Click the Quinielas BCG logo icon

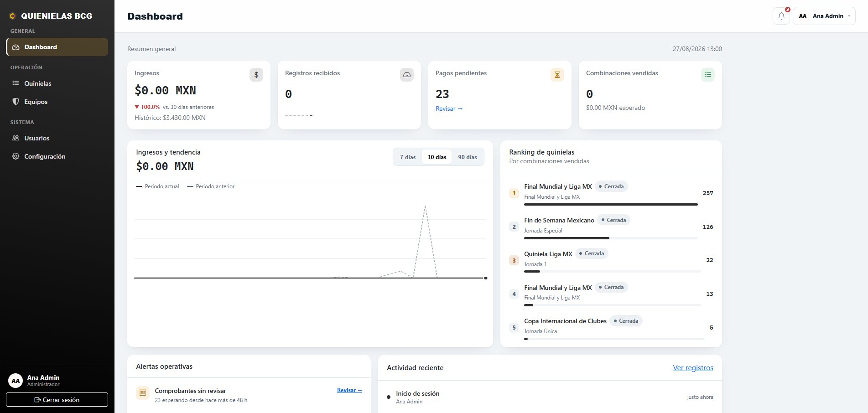pos(13,16)
